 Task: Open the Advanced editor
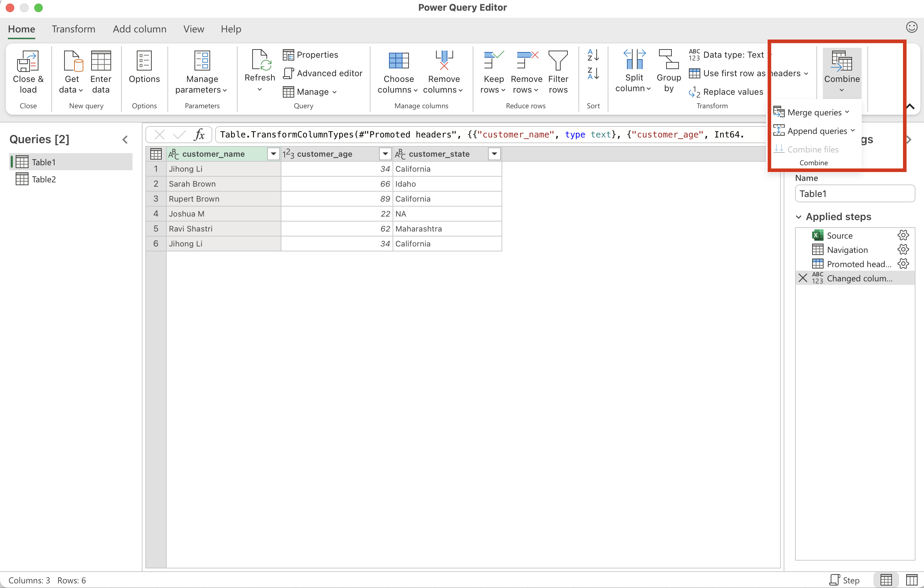click(323, 73)
